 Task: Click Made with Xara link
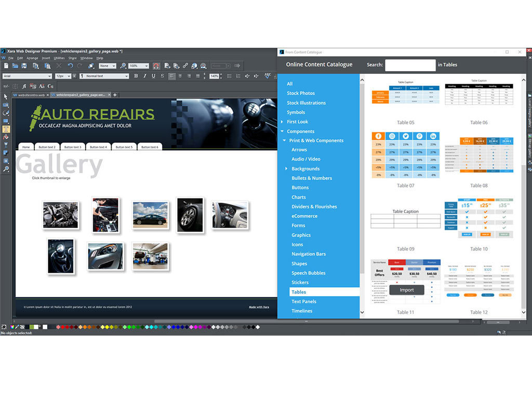(259, 307)
